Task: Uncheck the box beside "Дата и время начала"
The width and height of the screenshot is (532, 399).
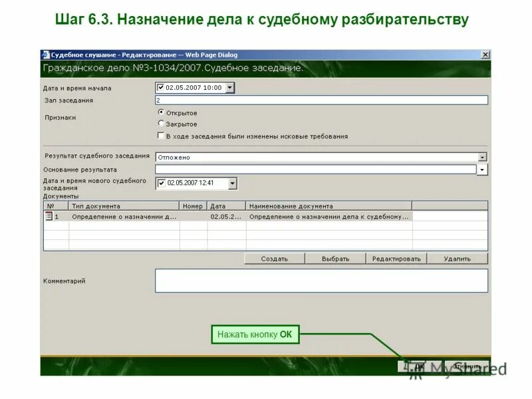Action: pyautogui.click(x=160, y=86)
